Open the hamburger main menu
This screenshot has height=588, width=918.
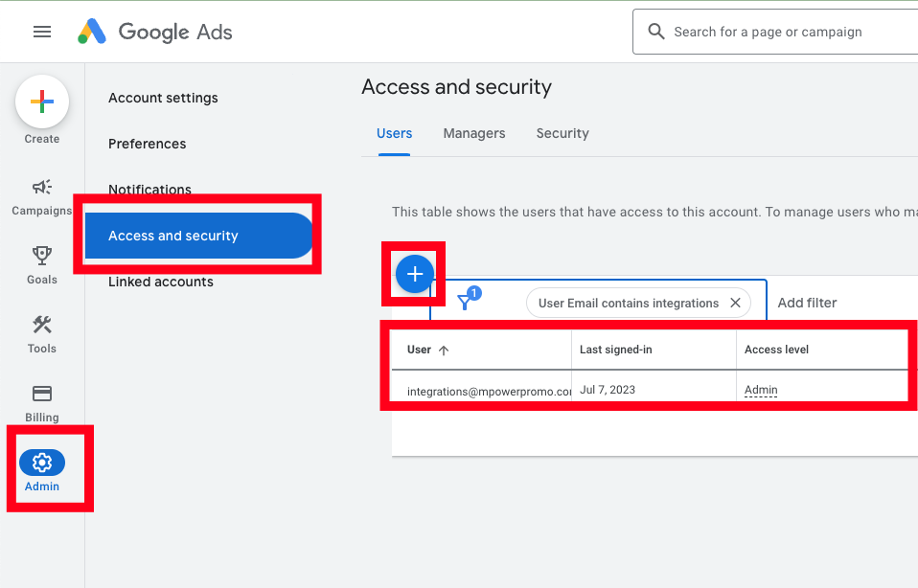click(42, 32)
